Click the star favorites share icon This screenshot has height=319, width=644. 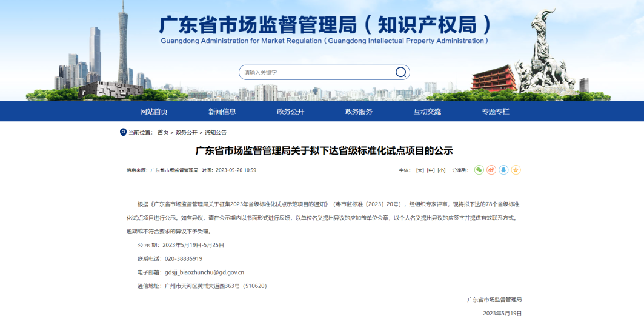pos(516,170)
